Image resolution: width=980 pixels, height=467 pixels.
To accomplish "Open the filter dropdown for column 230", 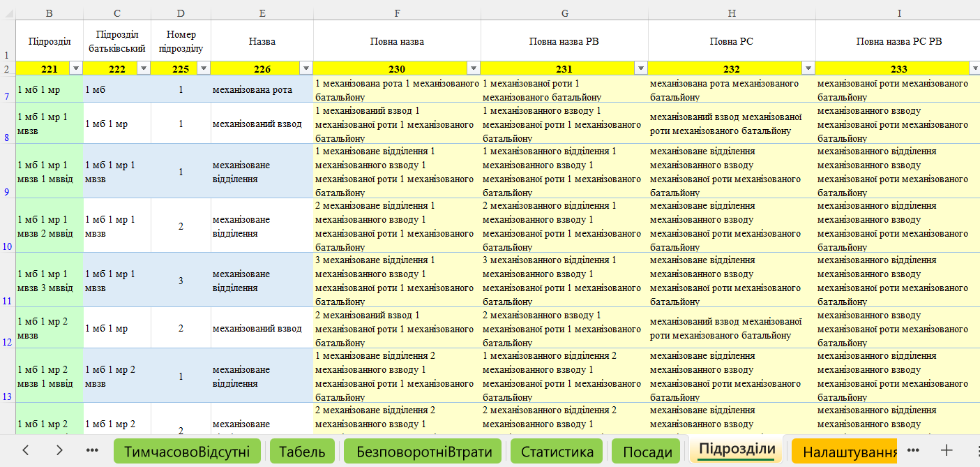I will (474, 68).
